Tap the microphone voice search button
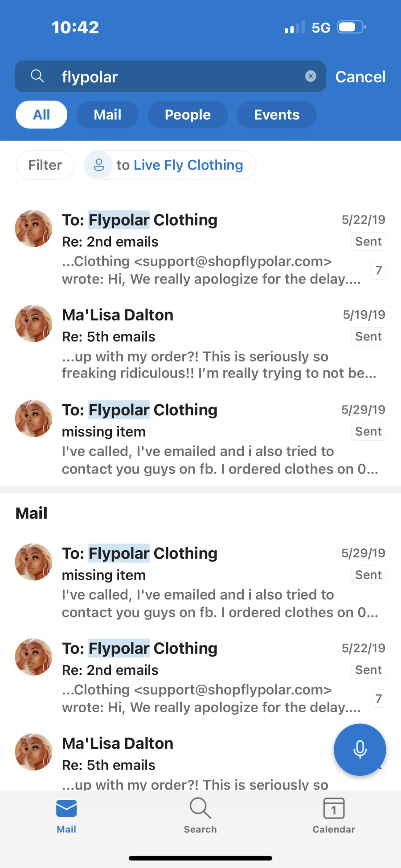The height and width of the screenshot is (868, 401). tap(360, 750)
